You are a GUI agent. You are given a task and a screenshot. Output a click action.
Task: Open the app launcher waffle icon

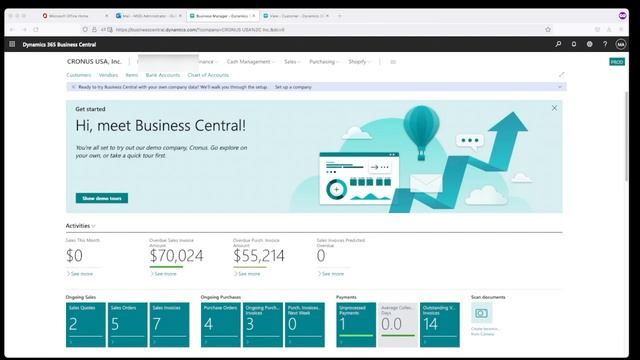click(x=12, y=44)
